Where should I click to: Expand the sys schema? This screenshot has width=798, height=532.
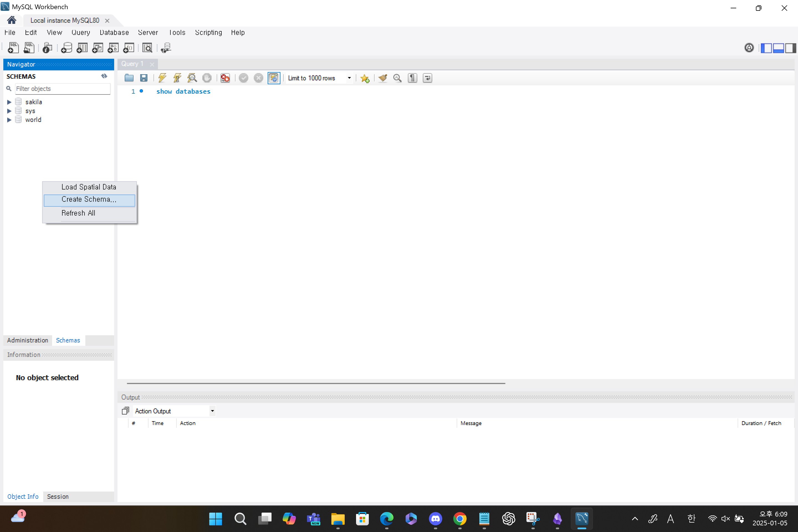[9, 111]
